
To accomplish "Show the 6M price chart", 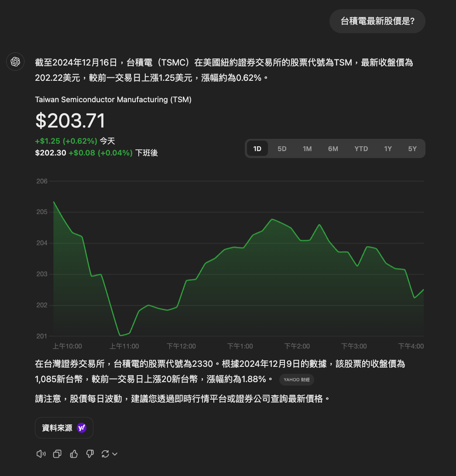I will [333, 148].
